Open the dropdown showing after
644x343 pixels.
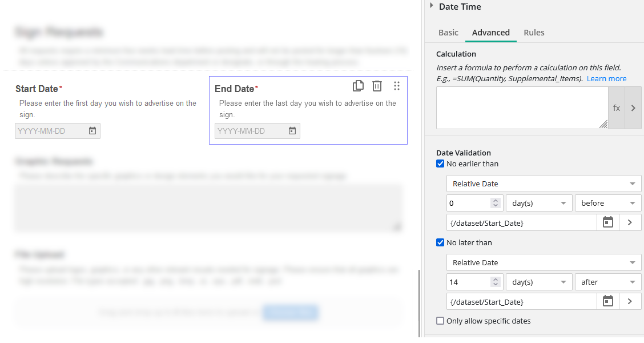click(608, 282)
